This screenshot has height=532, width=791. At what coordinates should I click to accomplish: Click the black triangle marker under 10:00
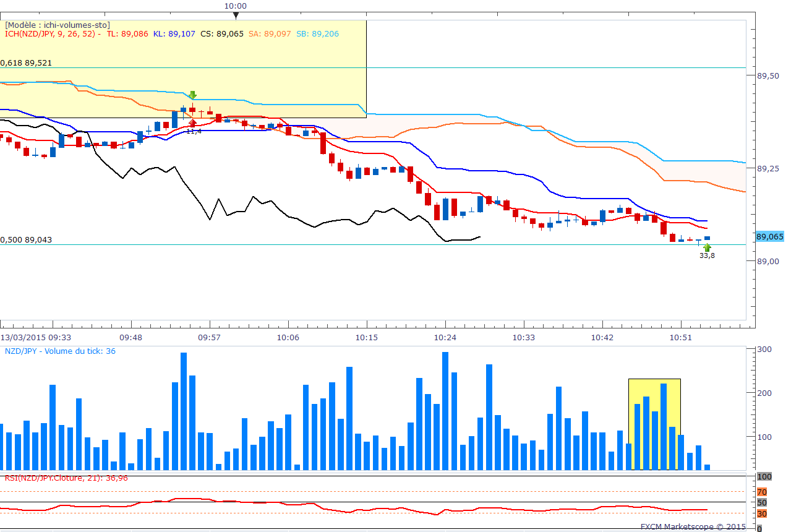pyautogui.click(x=235, y=15)
